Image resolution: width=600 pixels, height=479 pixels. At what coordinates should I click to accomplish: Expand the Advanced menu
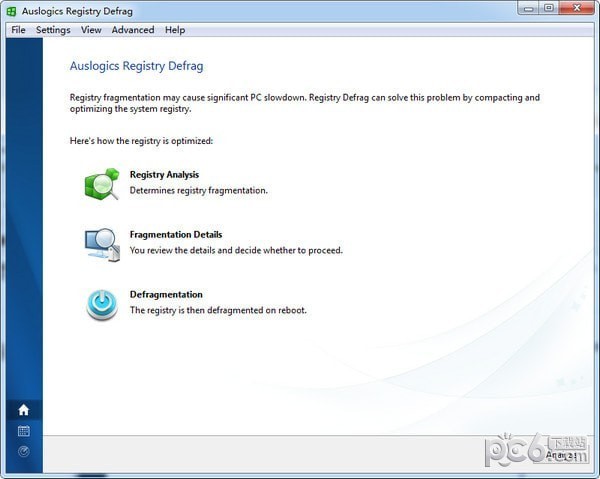click(133, 30)
